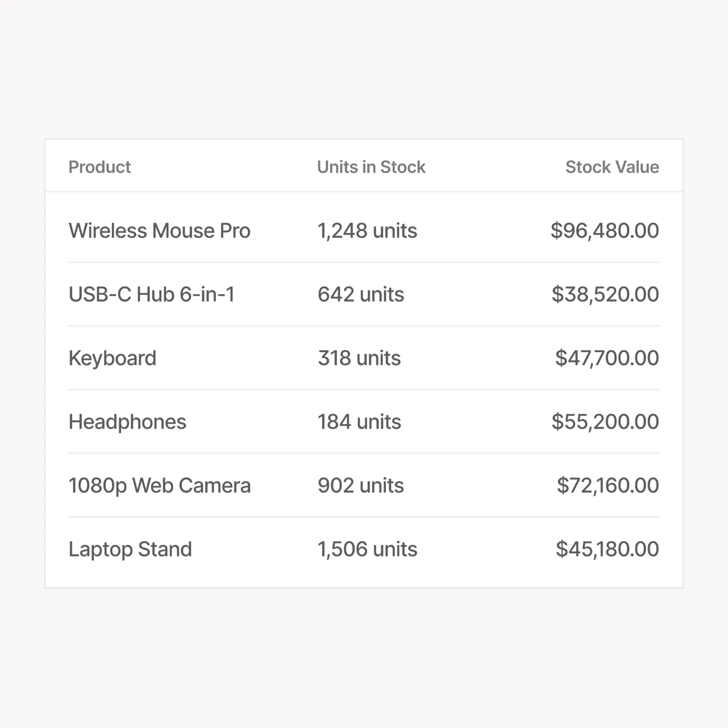
Task: Click the 1,248 units cell
Action: (x=367, y=230)
